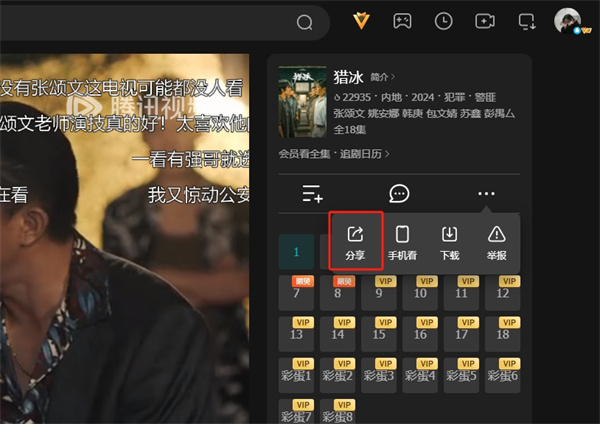Choose 下载 download option

pyautogui.click(x=450, y=243)
